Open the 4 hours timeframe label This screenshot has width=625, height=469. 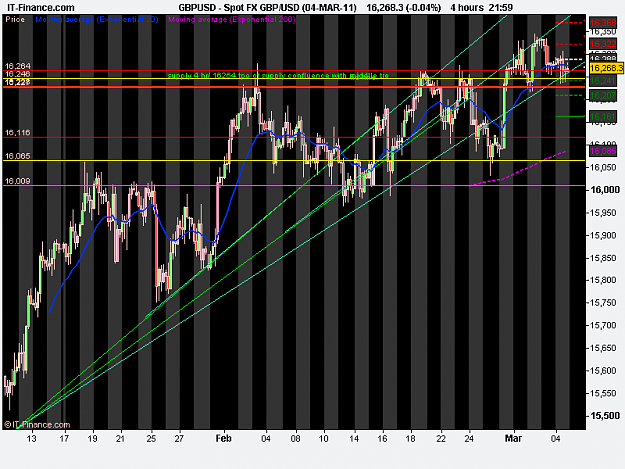tap(467, 8)
